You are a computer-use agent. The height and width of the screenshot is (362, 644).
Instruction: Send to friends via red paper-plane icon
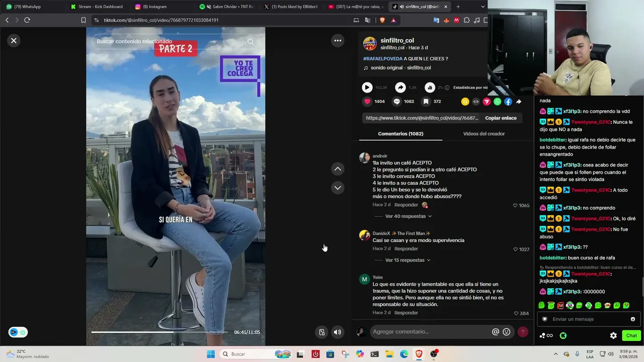487,102
